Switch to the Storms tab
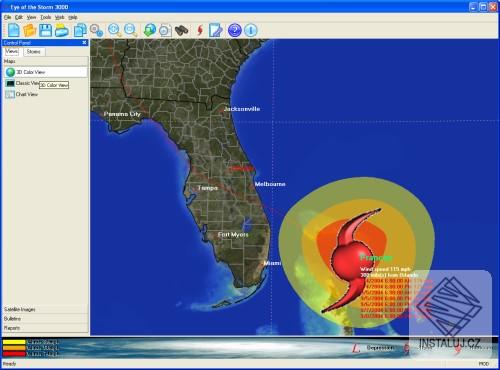This screenshot has width=500, height=370. (34, 52)
